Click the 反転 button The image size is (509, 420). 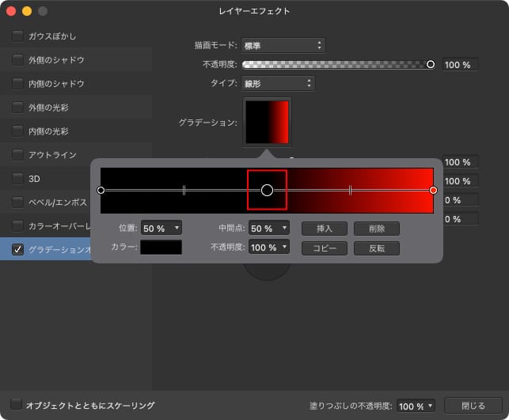(x=377, y=248)
